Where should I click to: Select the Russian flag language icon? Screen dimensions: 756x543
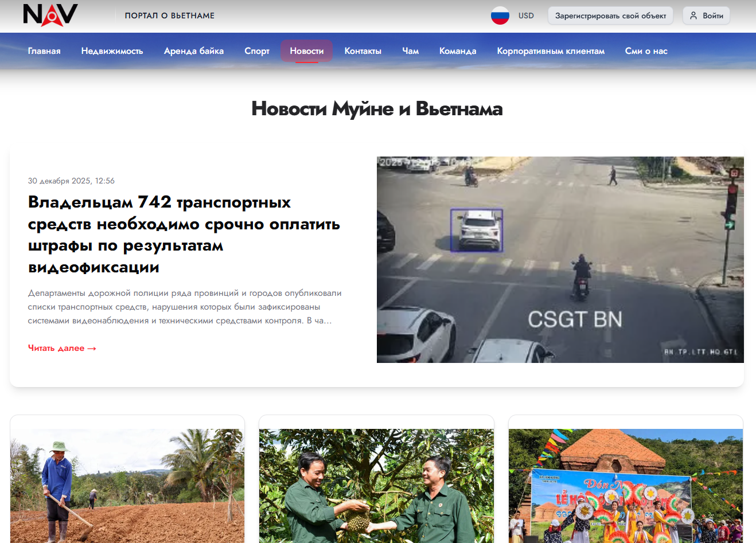tap(500, 15)
